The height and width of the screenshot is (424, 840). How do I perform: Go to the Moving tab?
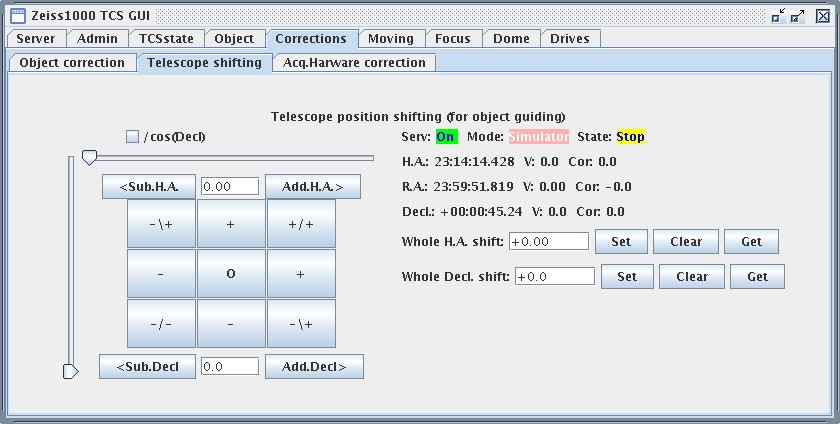coord(391,39)
